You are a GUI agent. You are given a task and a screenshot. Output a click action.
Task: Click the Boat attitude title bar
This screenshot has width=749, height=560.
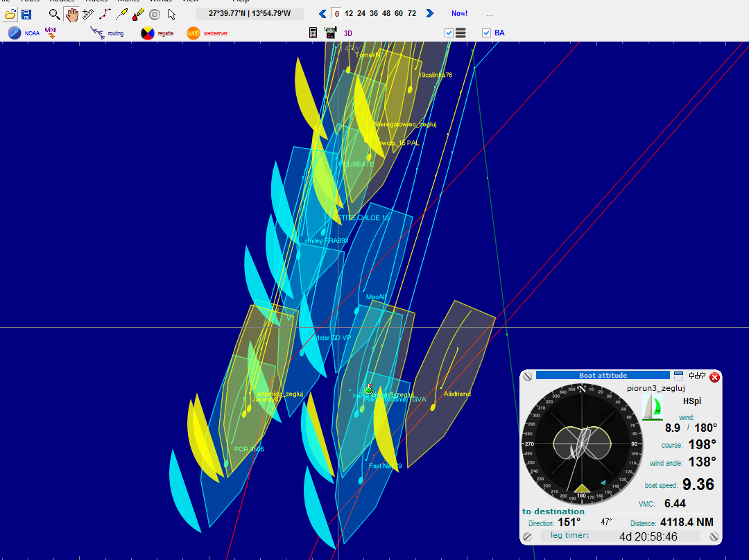pyautogui.click(x=603, y=375)
